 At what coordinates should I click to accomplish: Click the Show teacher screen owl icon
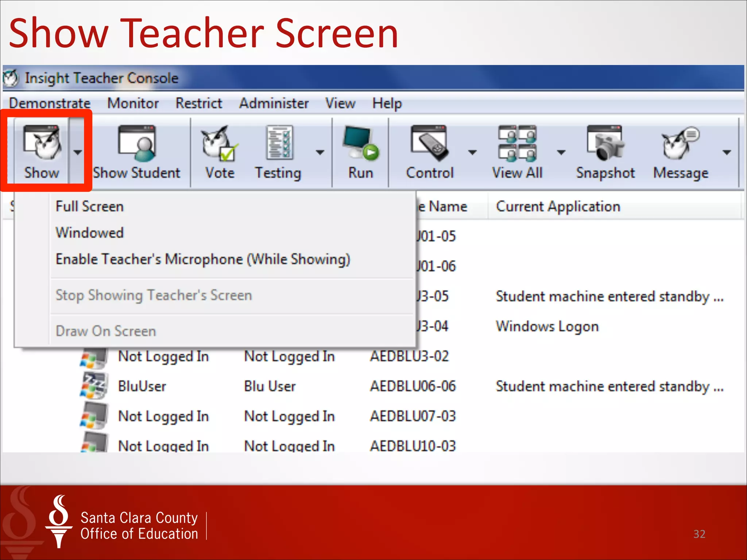click(42, 142)
